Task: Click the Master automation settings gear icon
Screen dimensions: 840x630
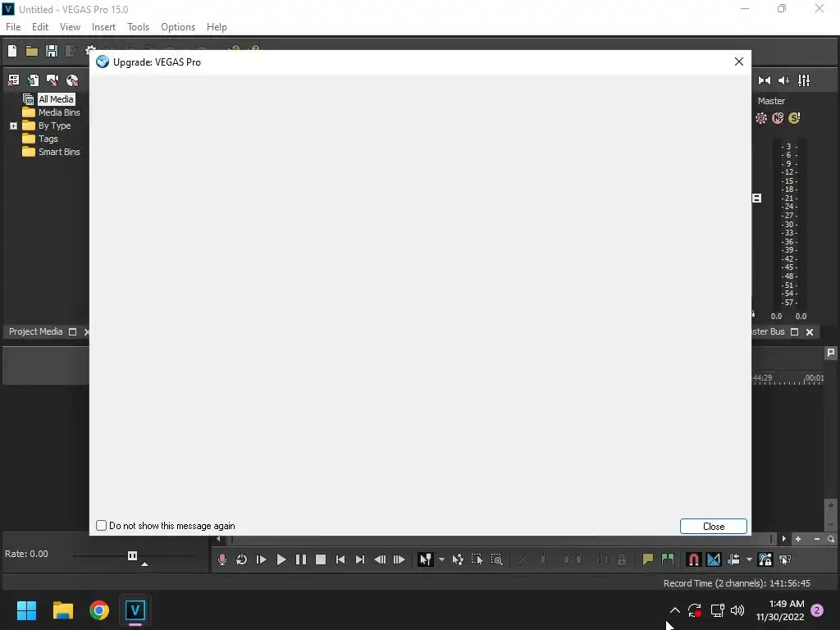Action: 760,118
